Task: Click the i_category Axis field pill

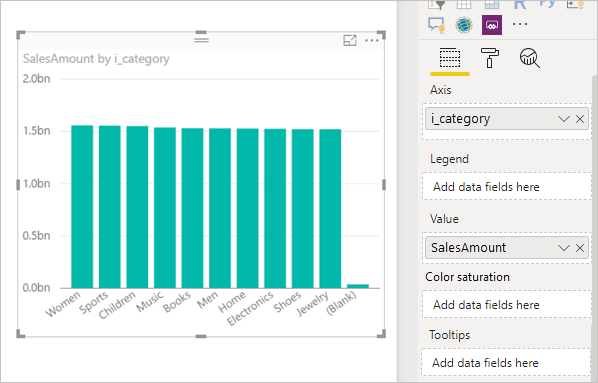Action: (x=507, y=119)
